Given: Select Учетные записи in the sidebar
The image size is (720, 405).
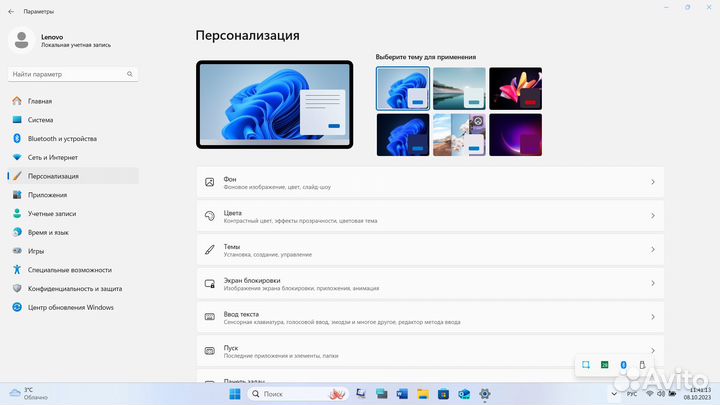Looking at the screenshot, I should point(54,214).
